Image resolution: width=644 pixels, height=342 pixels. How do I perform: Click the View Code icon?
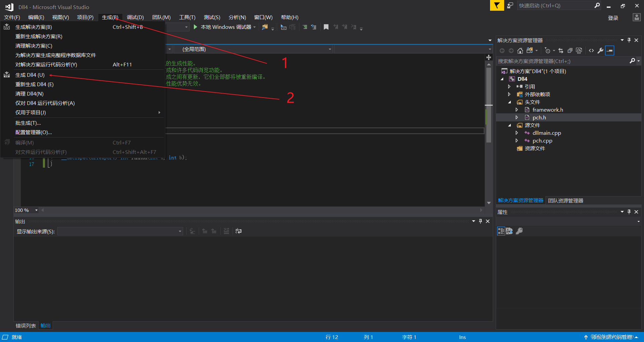pyautogui.click(x=591, y=51)
